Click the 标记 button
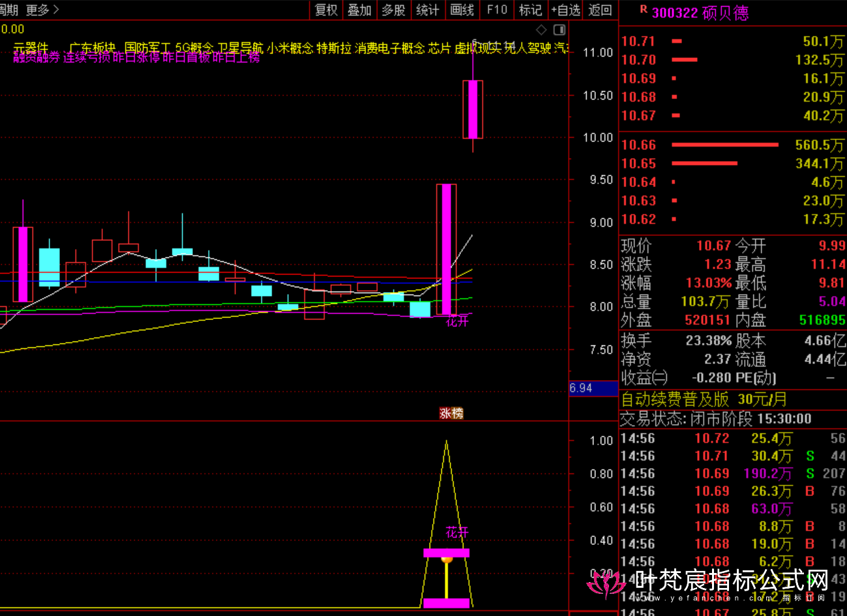Screen dimensions: 847x616 (x=530, y=10)
